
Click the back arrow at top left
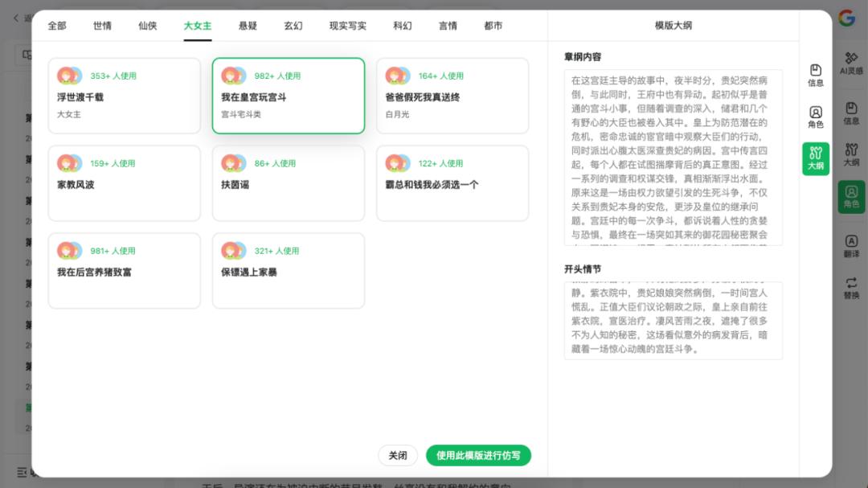click(x=16, y=18)
